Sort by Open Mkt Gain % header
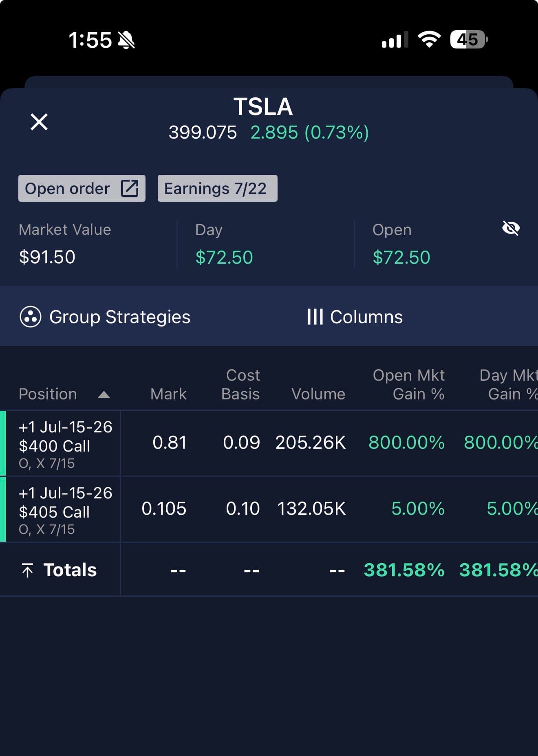Screen dimensions: 538x756 (408, 384)
